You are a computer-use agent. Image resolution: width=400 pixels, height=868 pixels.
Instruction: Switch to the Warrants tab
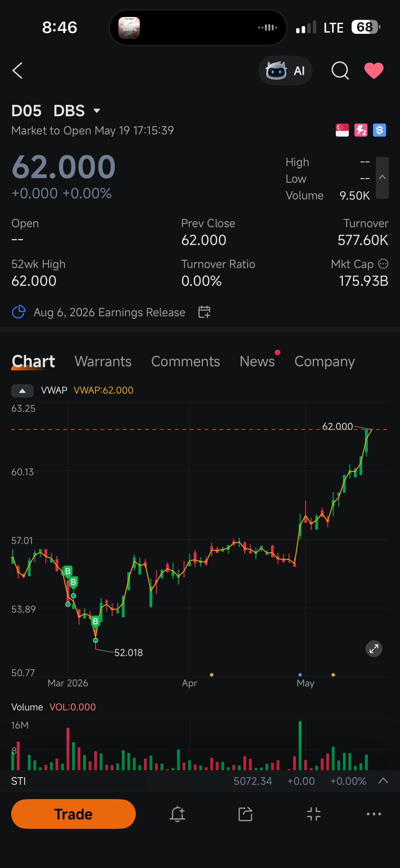tap(103, 361)
